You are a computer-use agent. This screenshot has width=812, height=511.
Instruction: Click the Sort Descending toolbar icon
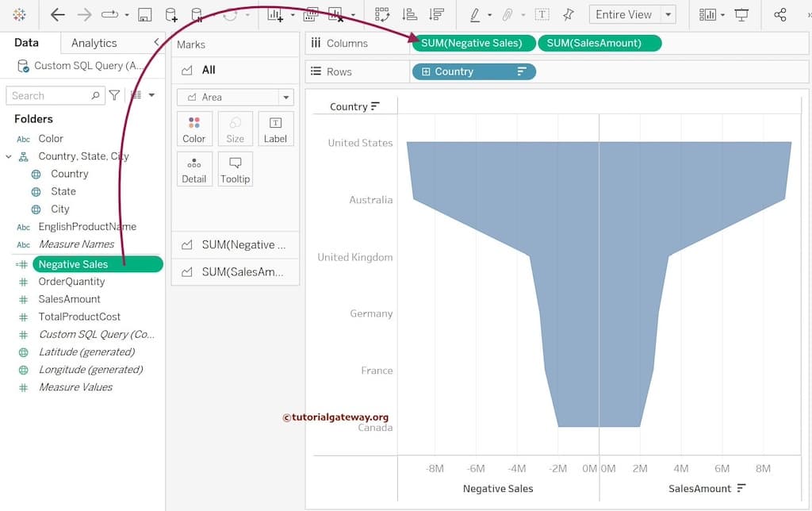coord(435,14)
